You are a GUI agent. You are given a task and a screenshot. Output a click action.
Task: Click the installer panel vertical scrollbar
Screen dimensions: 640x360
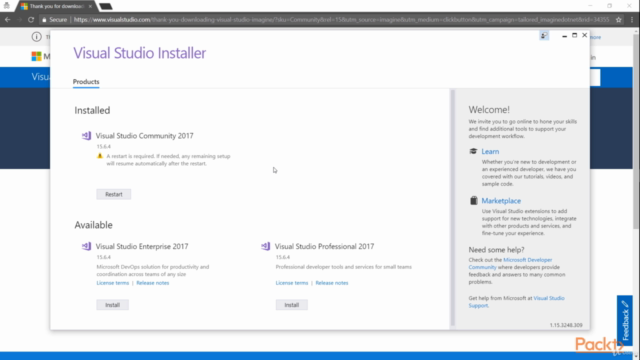(x=452, y=207)
